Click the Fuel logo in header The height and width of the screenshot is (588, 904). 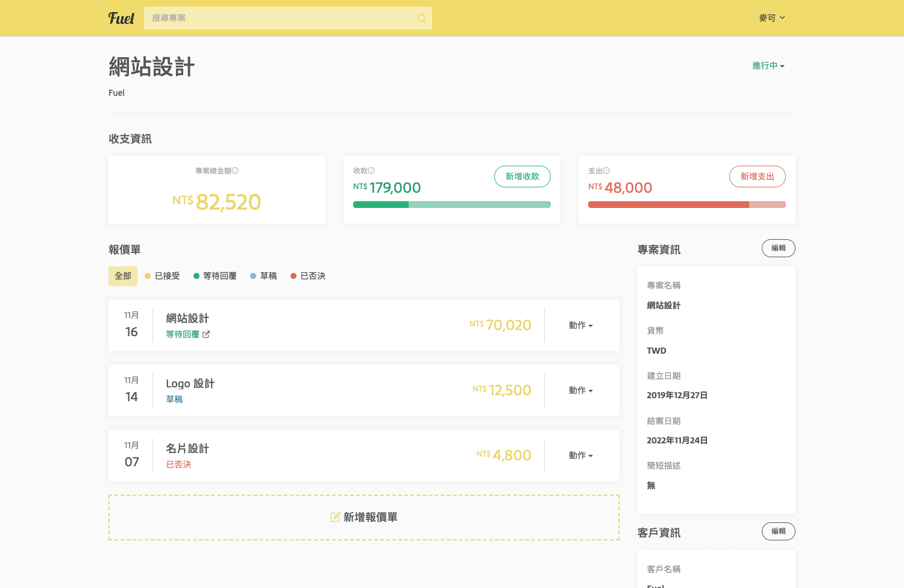point(121,18)
